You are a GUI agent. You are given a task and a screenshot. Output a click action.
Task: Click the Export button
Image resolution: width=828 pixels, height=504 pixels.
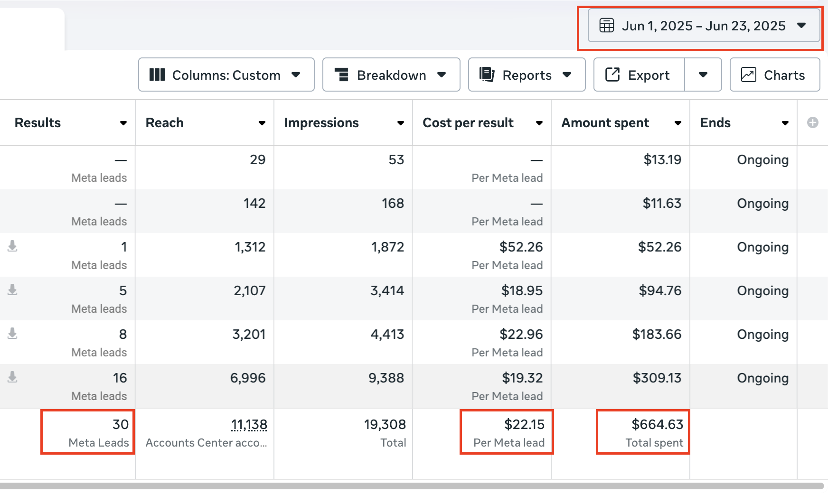pyautogui.click(x=639, y=75)
